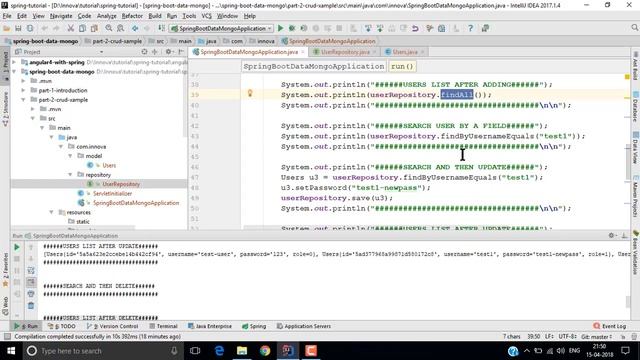Select Users class in project tree
This screenshot has height=360, width=640.
point(109,165)
